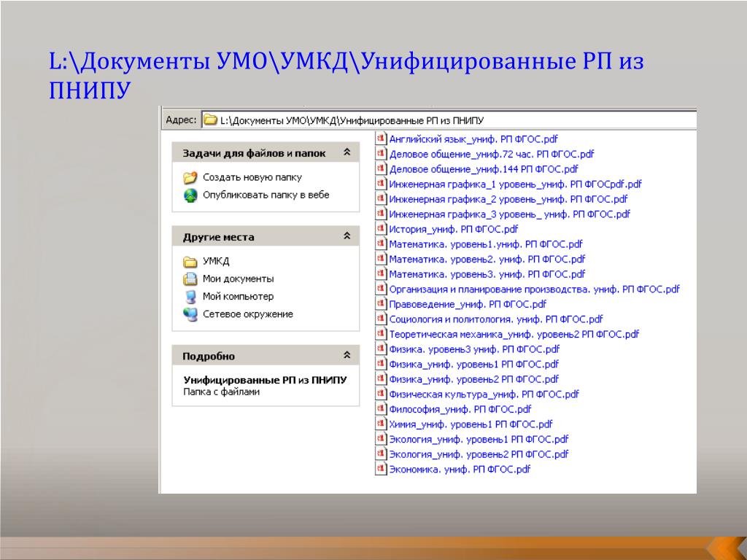747x560 pixels.
Task: Click PDF icon of Английский язык_униф. file
Action: click(381, 139)
